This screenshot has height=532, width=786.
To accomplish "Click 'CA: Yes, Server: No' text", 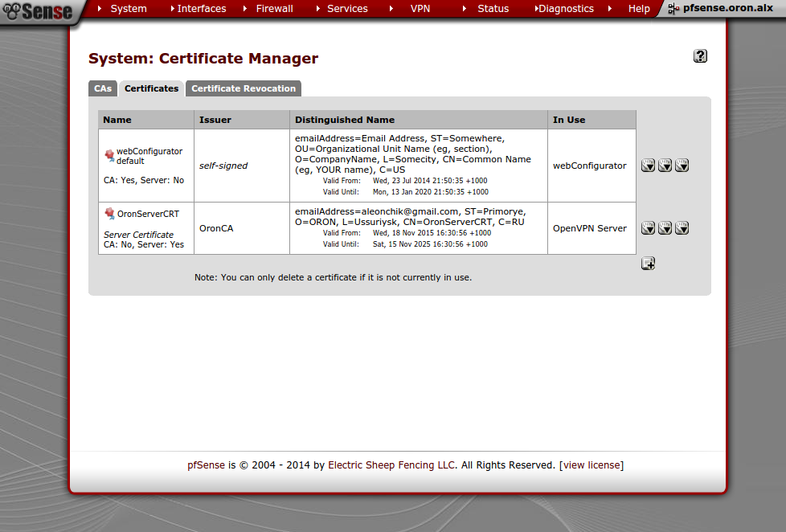I will click(x=144, y=180).
